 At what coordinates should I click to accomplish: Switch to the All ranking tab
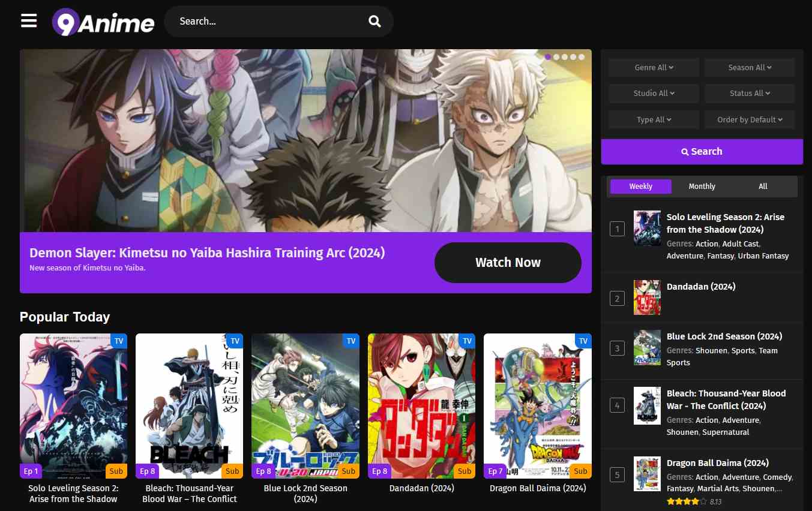click(762, 186)
